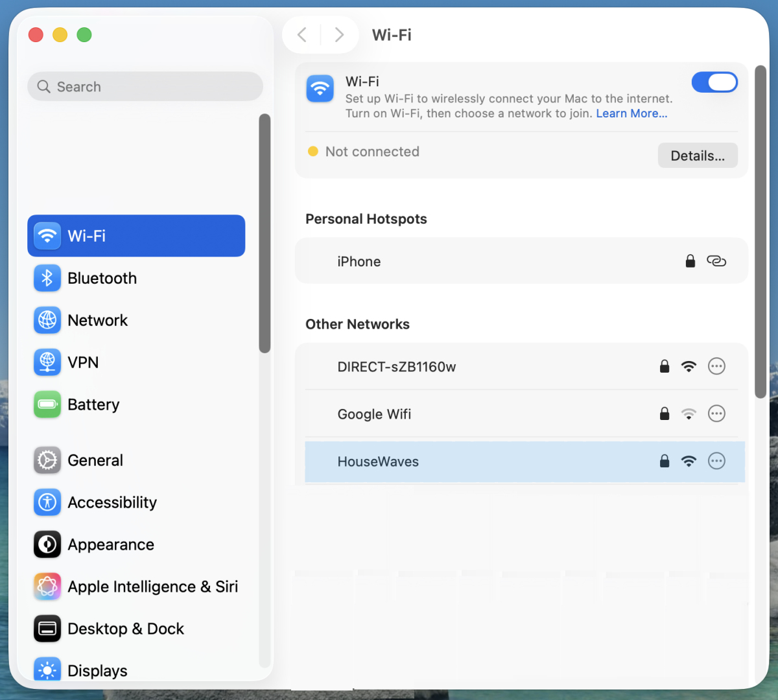Click the Details button

tap(698, 155)
